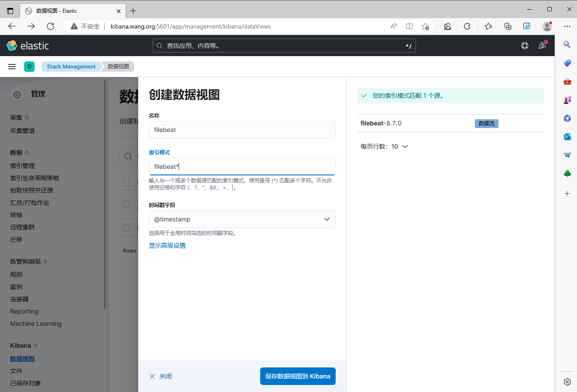Open immersive reader icon in address bar
Image resolution: width=577 pixels, height=392 pixels.
click(x=409, y=26)
